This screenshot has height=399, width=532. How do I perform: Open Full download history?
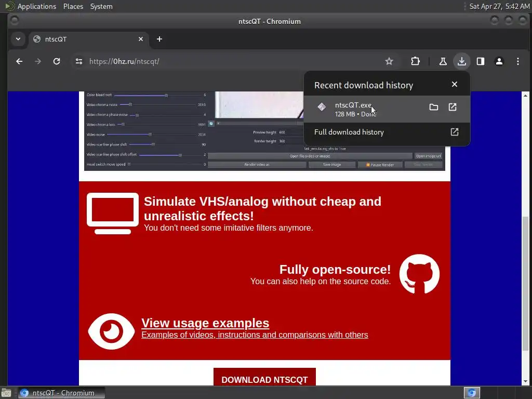pyautogui.click(x=387, y=132)
